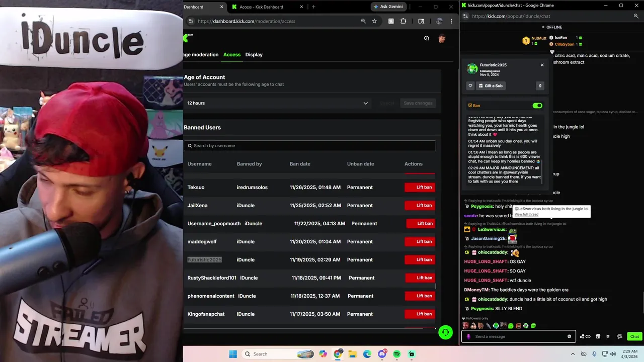The width and height of the screenshot is (644, 362).
Task: Click taskbar microphone tray icon
Action: coord(594,354)
